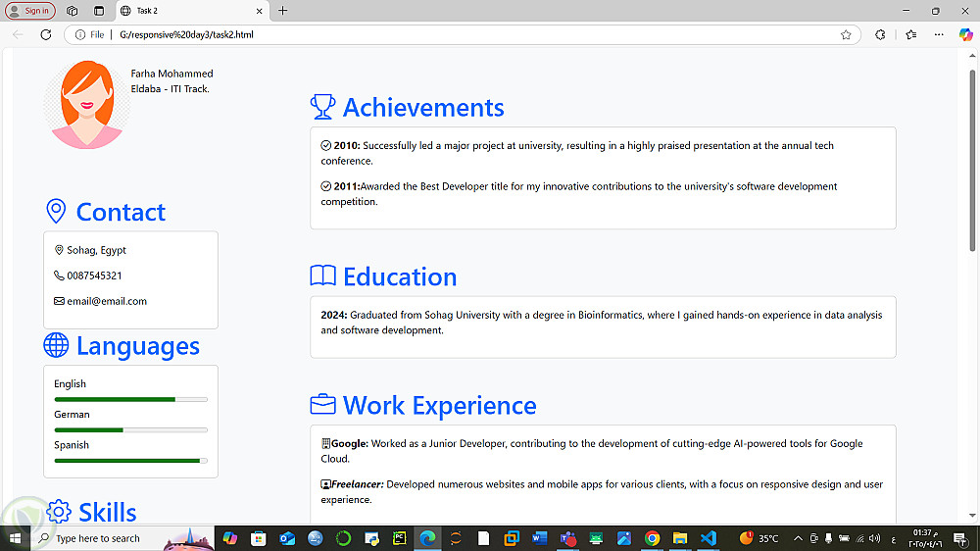Click the phone number 0087545321
The width and height of the screenshot is (980, 551).
[x=94, y=275]
